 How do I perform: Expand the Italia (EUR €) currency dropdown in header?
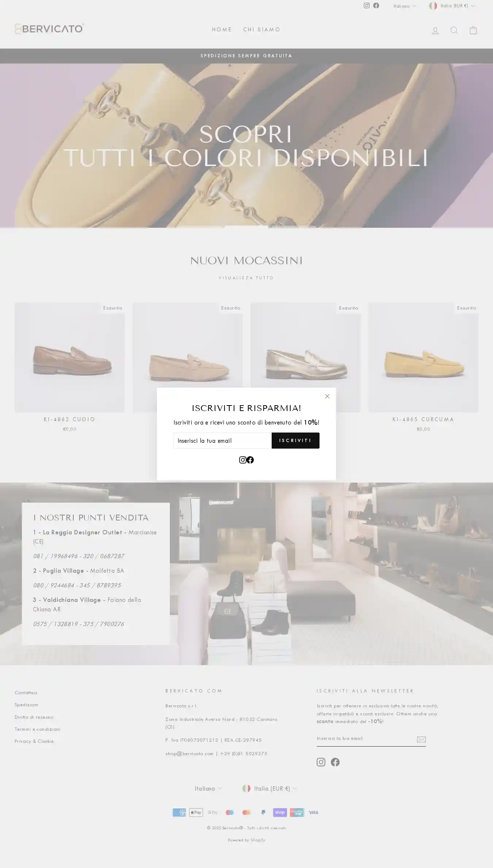click(x=452, y=6)
